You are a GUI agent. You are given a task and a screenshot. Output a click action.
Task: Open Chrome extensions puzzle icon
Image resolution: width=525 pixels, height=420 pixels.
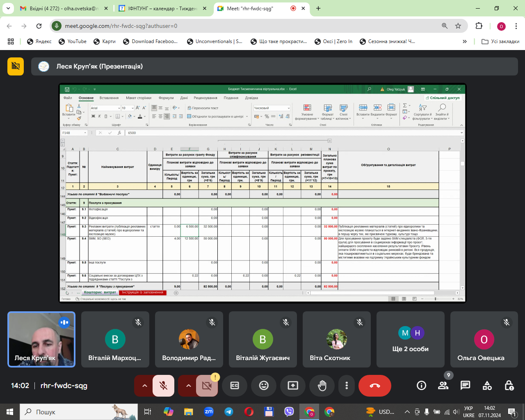pos(479,26)
